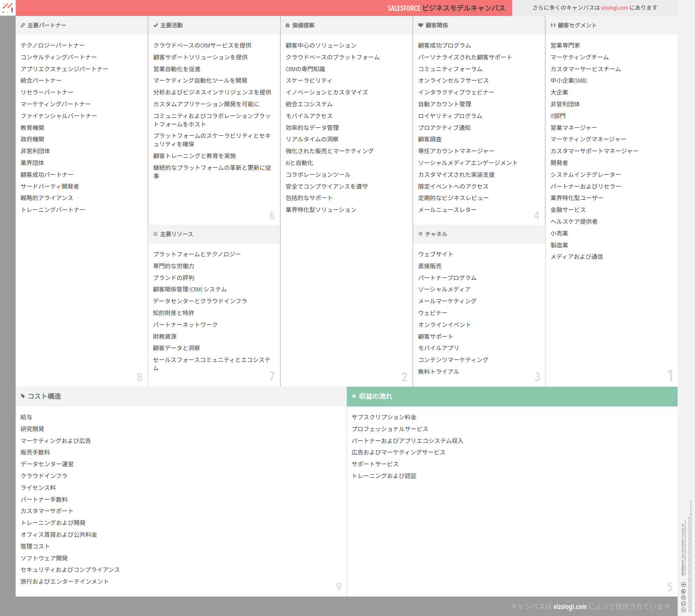
Task: Click the Creative Commons license icons
Action: [683, 597]
